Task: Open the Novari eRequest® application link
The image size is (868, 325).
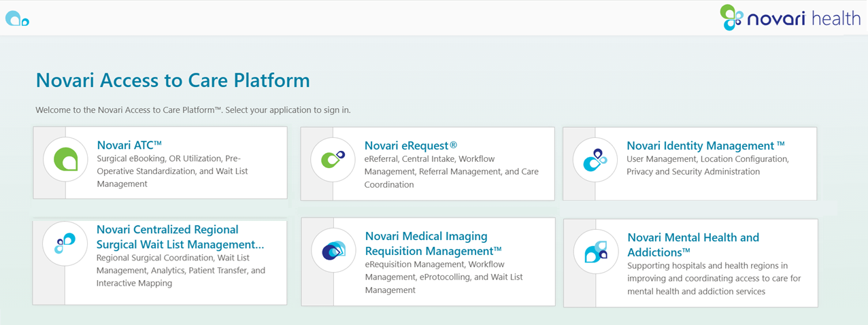Action: coord(411,146)
